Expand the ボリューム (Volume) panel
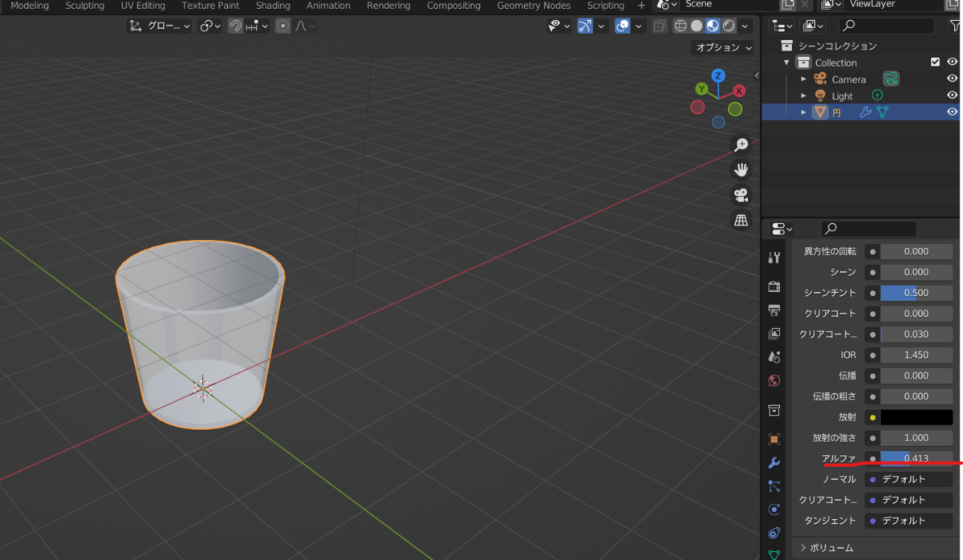 point(827,548)
